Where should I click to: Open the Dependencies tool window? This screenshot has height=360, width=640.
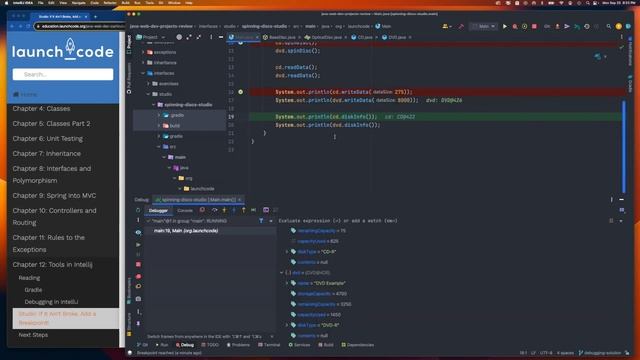358,345
